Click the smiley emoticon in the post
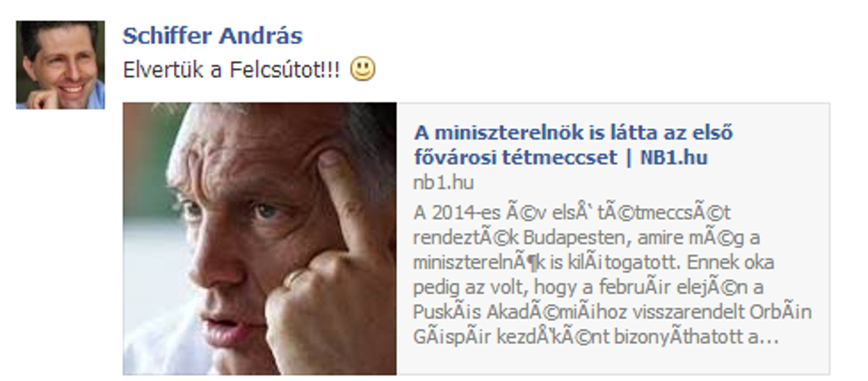The height and width of the screenshot is (381, 868). pos(363,69)
